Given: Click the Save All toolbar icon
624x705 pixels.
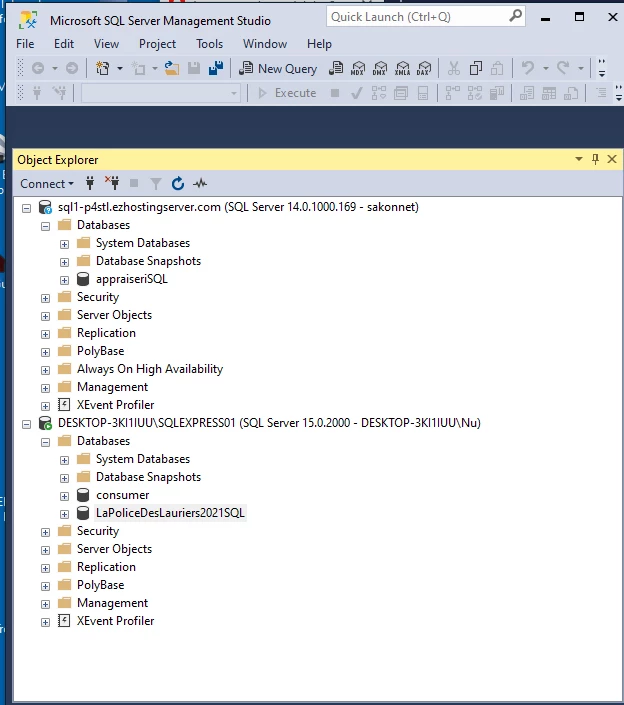Looking at the screenshot, I should tap(216, 68).
